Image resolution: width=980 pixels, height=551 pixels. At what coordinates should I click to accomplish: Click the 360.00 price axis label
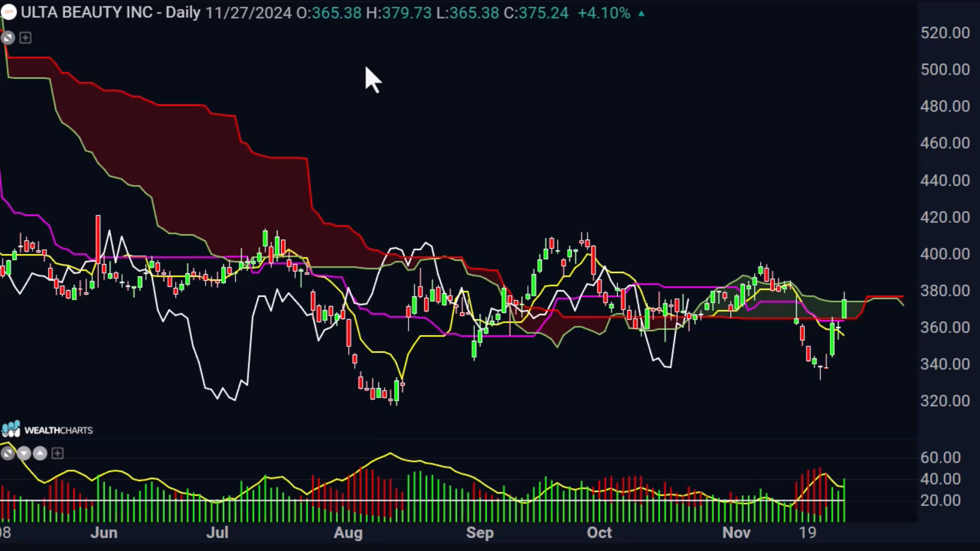click(x=945, y=327)
